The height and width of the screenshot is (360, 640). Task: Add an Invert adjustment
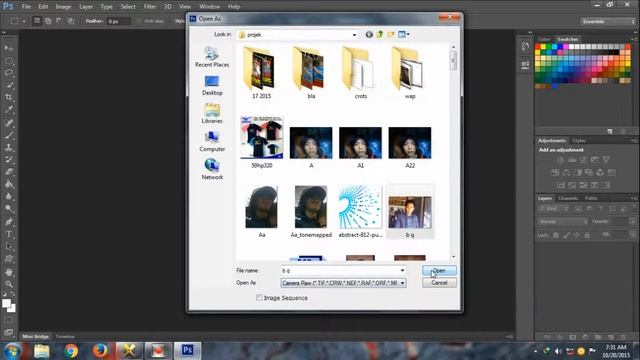pyautogui.click(x=561, y=185)
